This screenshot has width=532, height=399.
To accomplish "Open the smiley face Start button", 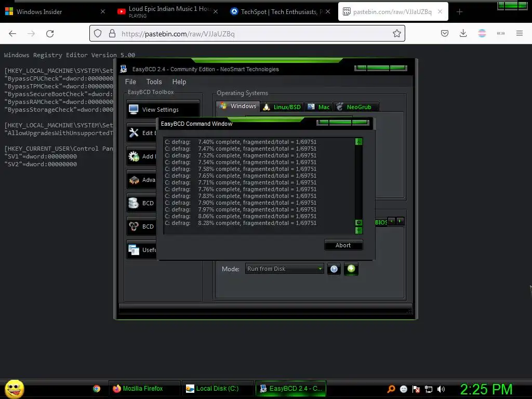I will [14, 389].
